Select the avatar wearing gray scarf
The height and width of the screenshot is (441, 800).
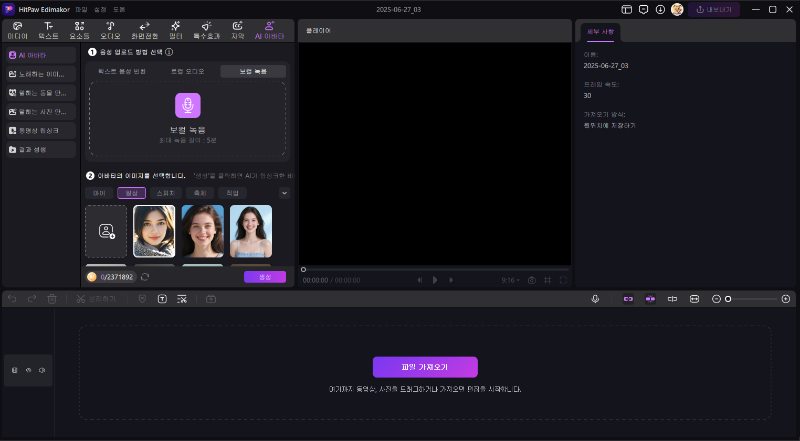click(154, 231)
